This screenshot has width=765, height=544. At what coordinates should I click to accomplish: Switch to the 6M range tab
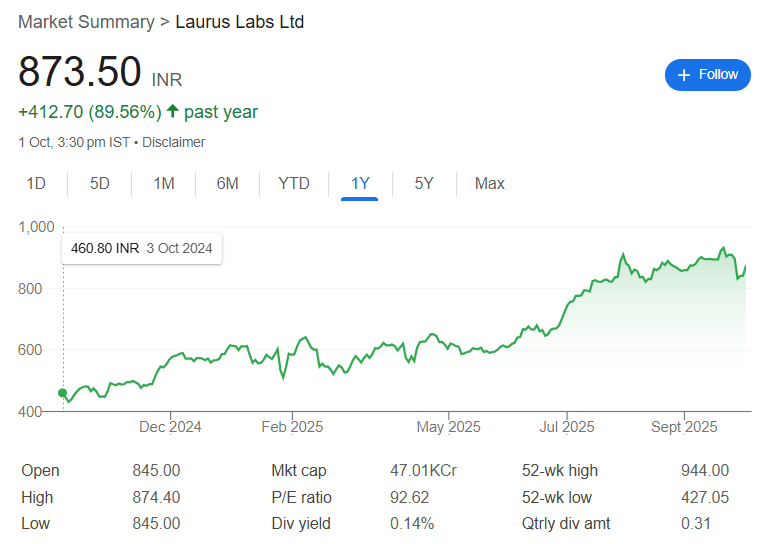228,183
